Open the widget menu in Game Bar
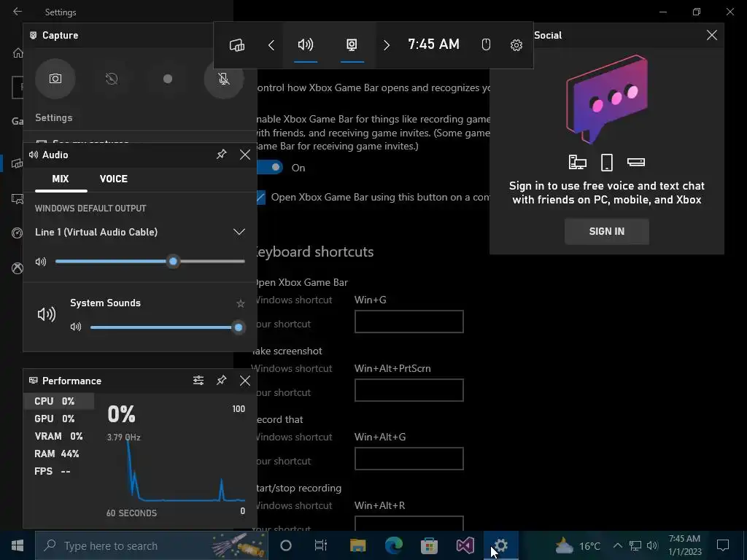The height and width of the screenshot is (560, 747). coord(237,45)
